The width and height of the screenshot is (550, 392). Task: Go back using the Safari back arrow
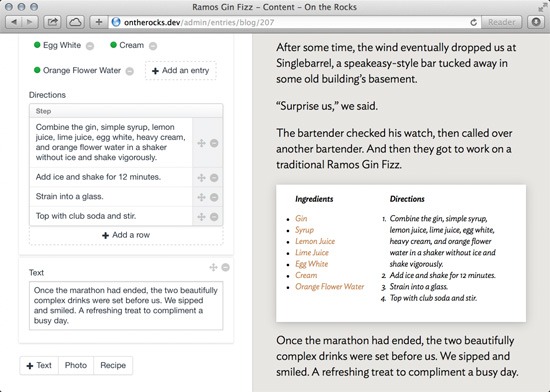[x=14, y=22]
